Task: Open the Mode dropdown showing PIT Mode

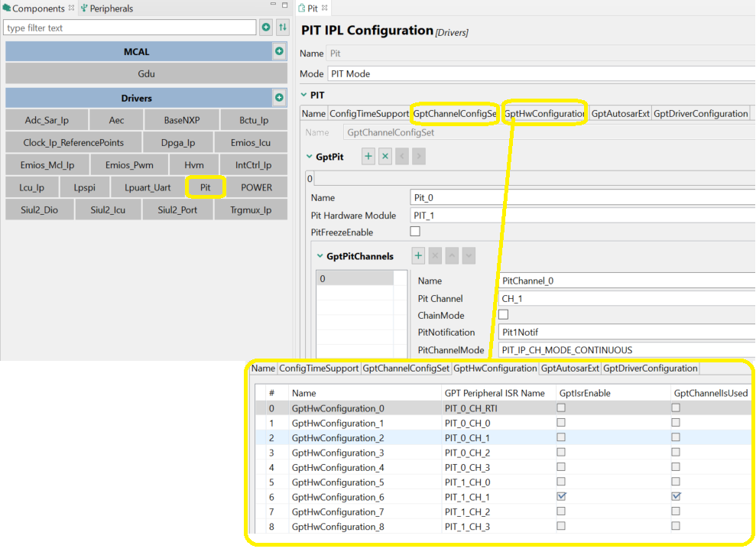Action: click(541, 73)
